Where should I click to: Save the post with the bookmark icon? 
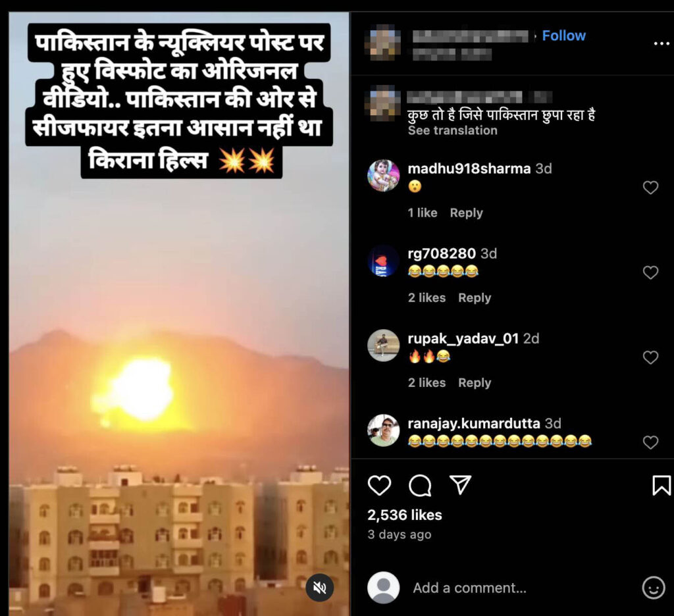[661, 485]
